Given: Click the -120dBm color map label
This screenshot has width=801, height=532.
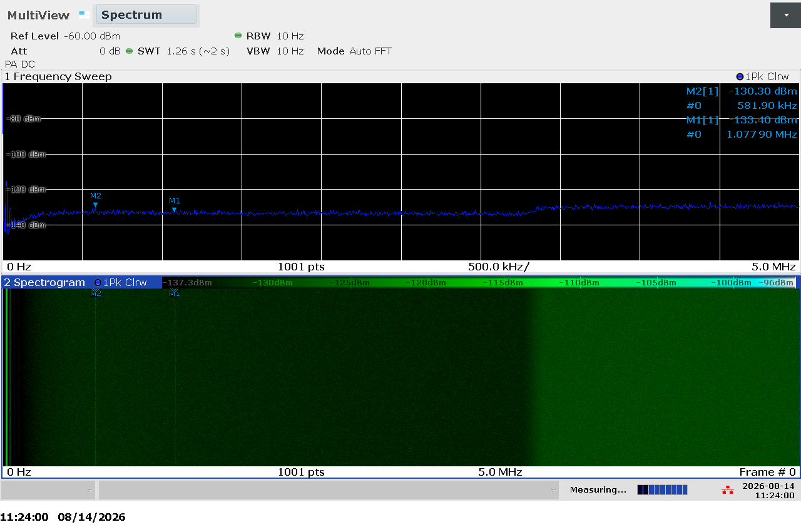Looking at the screenshot, I should (x=426, y=282).
